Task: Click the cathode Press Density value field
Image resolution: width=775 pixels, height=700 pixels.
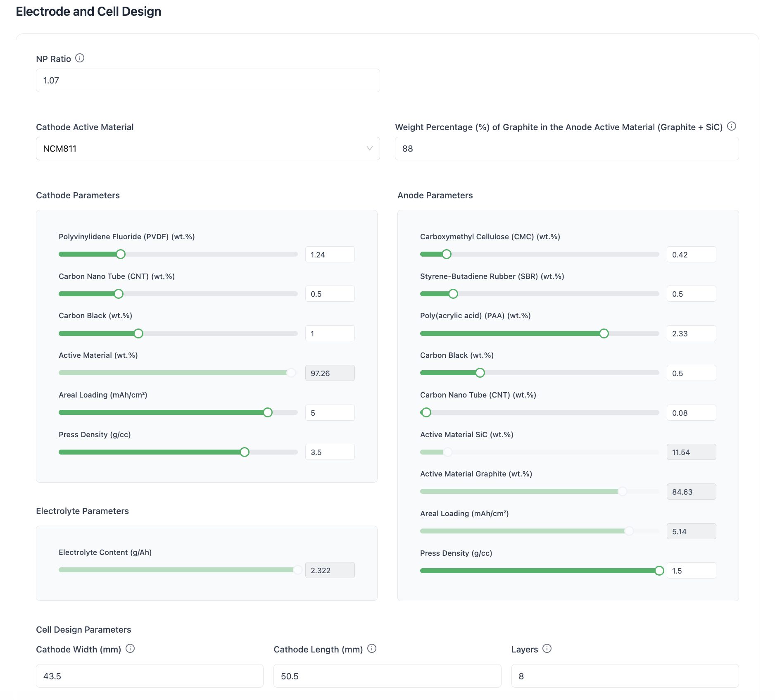Action: click(x=330, y=452)
